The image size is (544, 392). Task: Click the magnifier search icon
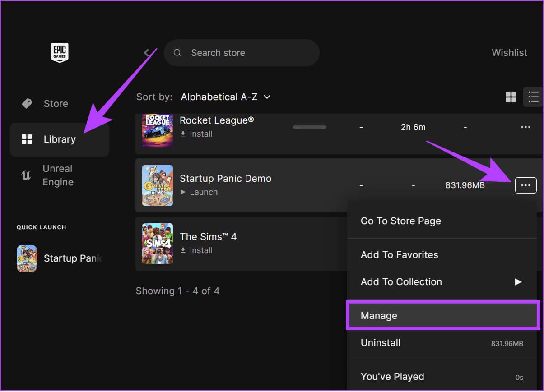177,53
